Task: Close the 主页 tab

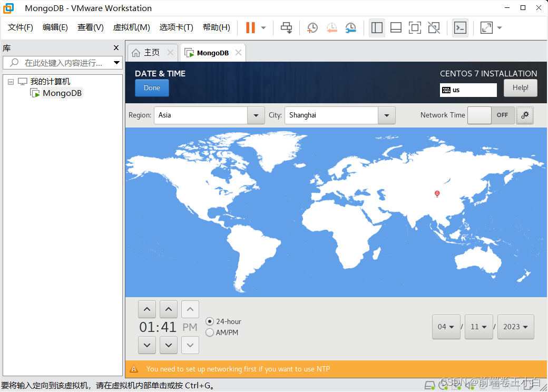Action: [x=170, y=52]
